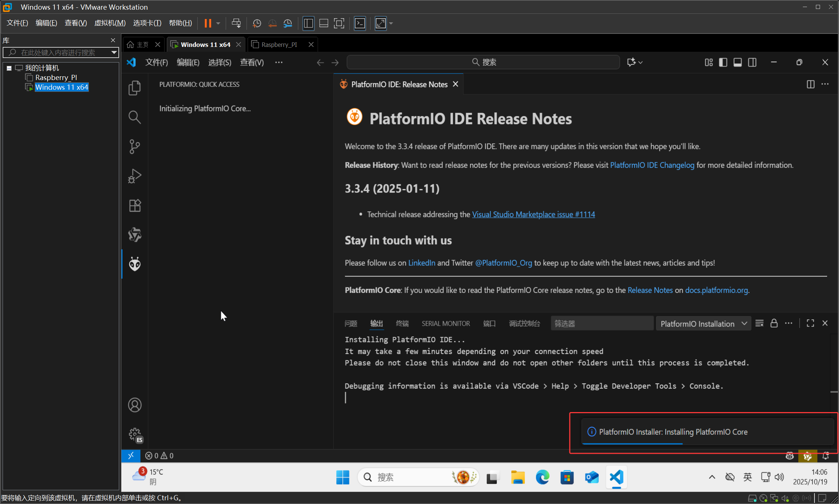Toggle maximize panel size in output panel
The image size is (839, 504).
coord(810,323)
